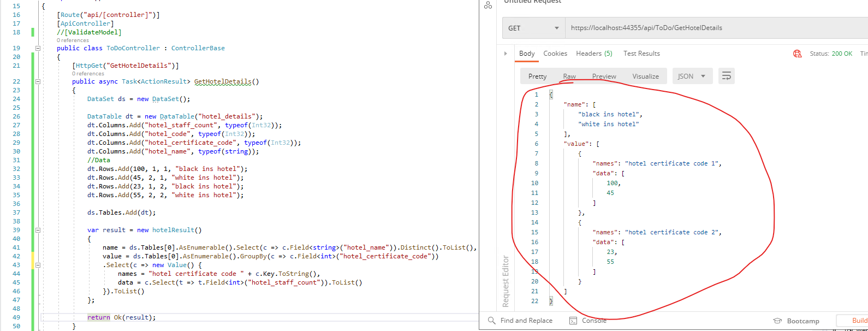Select the Body response tab
The height and width of the screenshot is (331, 868).
(x=527, y=54)
